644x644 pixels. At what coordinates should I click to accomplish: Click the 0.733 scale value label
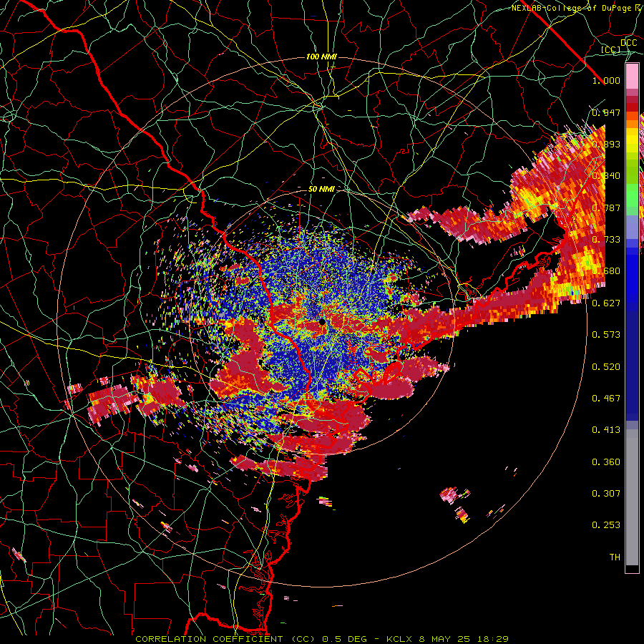606,240
